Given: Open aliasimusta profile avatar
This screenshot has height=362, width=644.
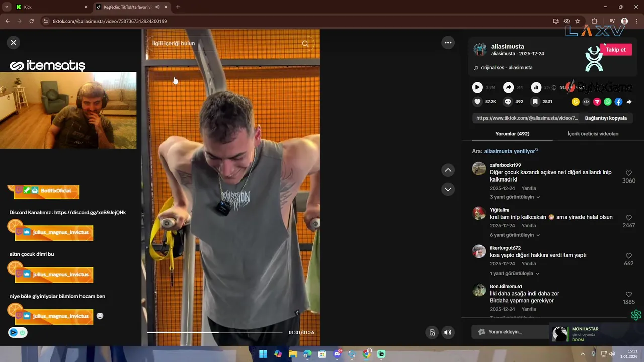Looking at the screenshot, I should pos(480,49).
